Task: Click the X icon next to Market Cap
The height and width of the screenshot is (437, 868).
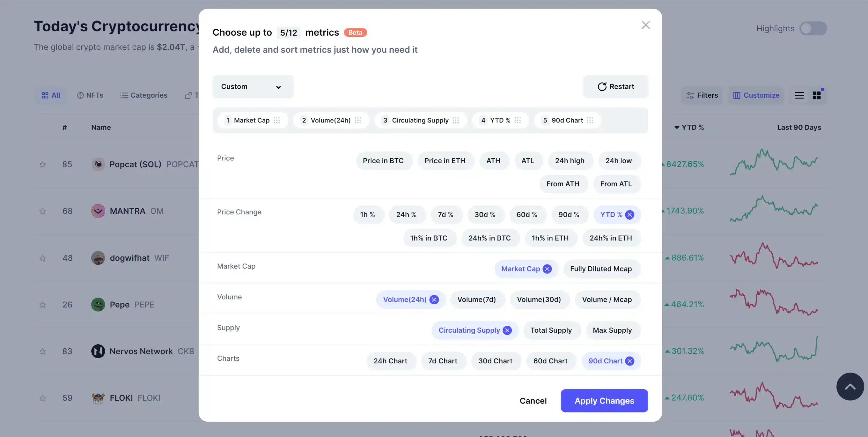Action: coord(547,269)
